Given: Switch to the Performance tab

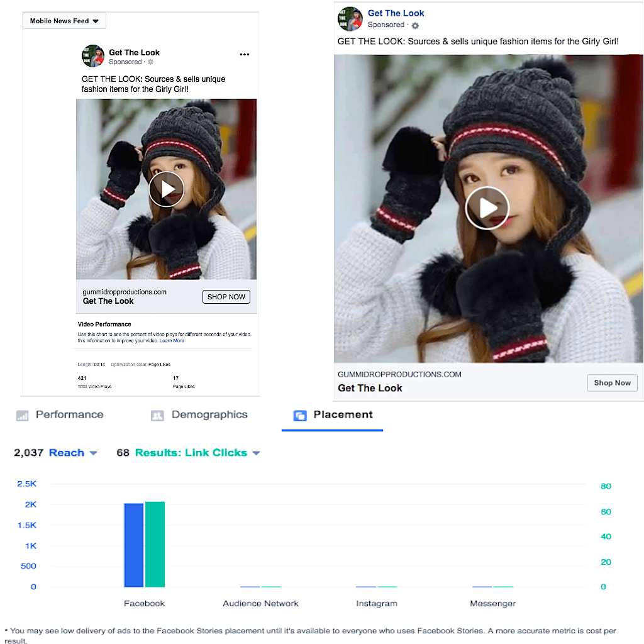Looking at the screenshot, I should 69,415.
